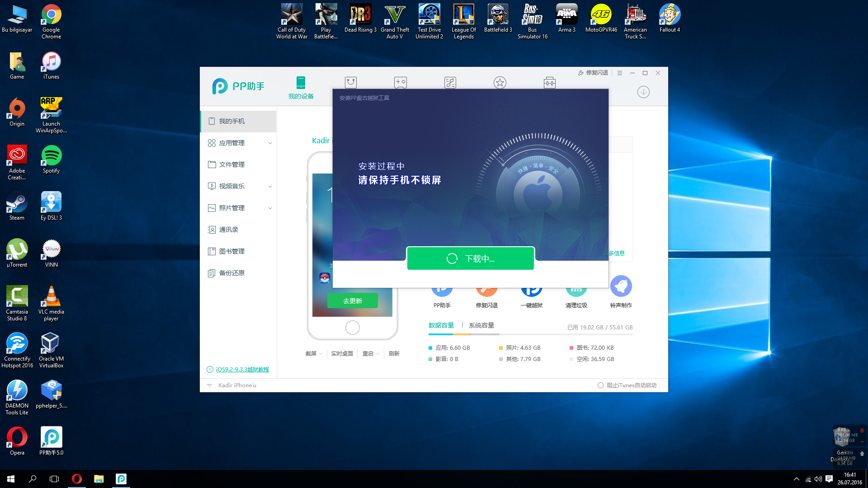Open Fallout 4 desktop shortcut
This screenshot has height=488, width=868.
click(670, 18)
